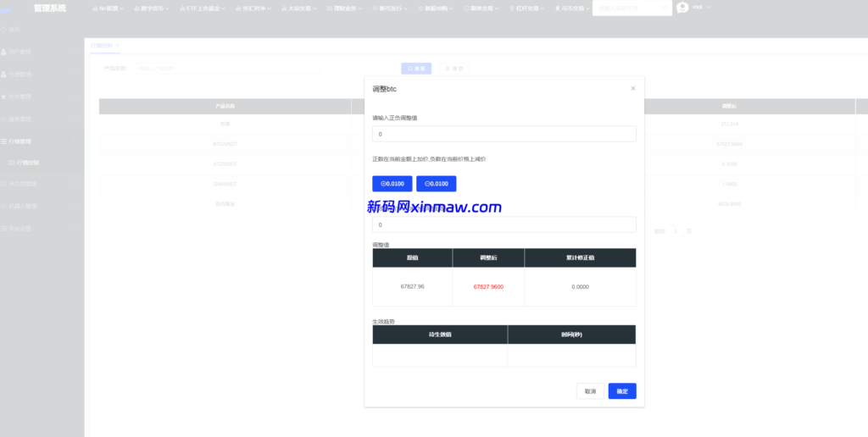Click the 273.014 adjusted value cell
The image size is (868, 437).
729,124
